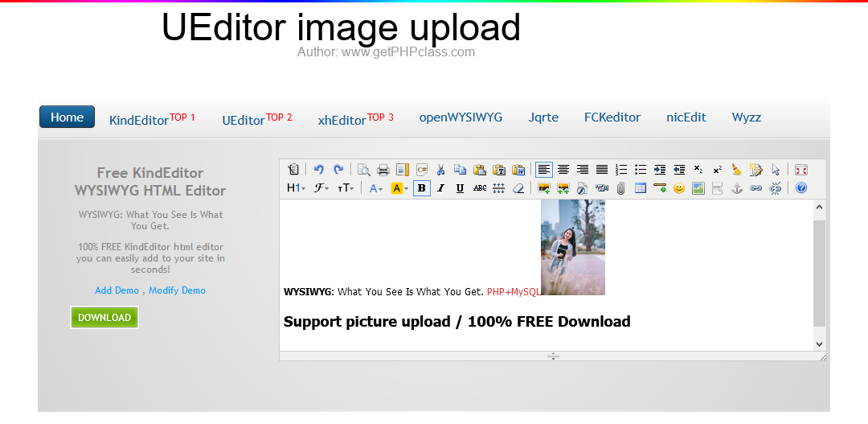Toggle center text alignment
Screen dimensions: 868x424
[x=563, y=170]
